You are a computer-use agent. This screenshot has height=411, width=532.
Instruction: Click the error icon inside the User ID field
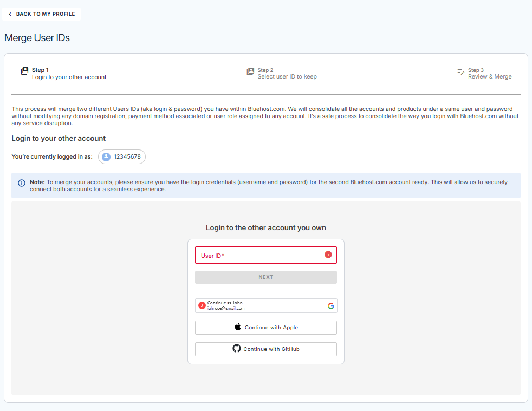(328, 255)
